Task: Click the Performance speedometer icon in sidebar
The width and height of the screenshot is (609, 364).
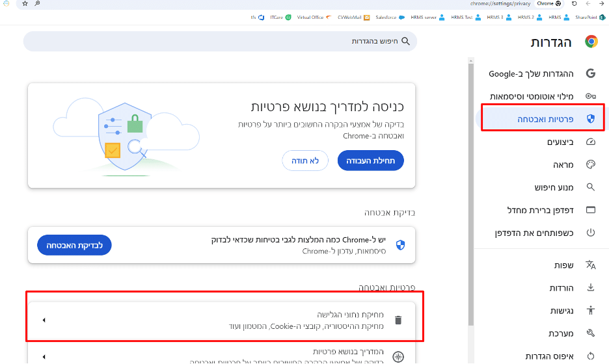Action: [591, 142]
